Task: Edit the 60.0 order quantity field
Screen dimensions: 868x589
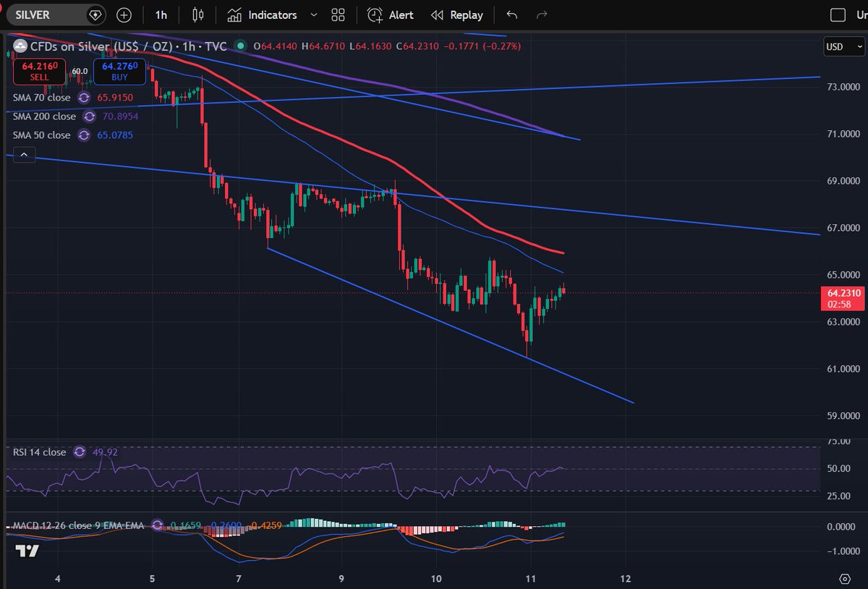Action: click(x=78, y=71)
